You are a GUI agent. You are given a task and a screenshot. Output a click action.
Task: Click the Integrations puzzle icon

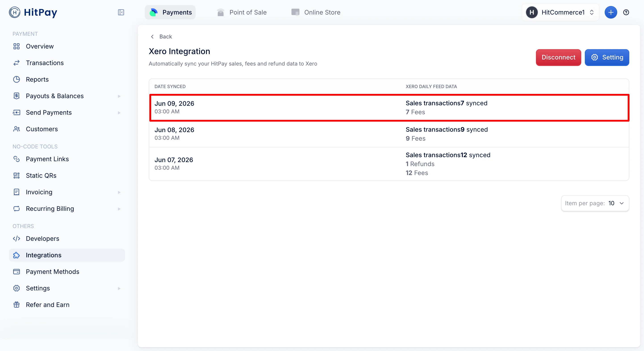[17, 255]
